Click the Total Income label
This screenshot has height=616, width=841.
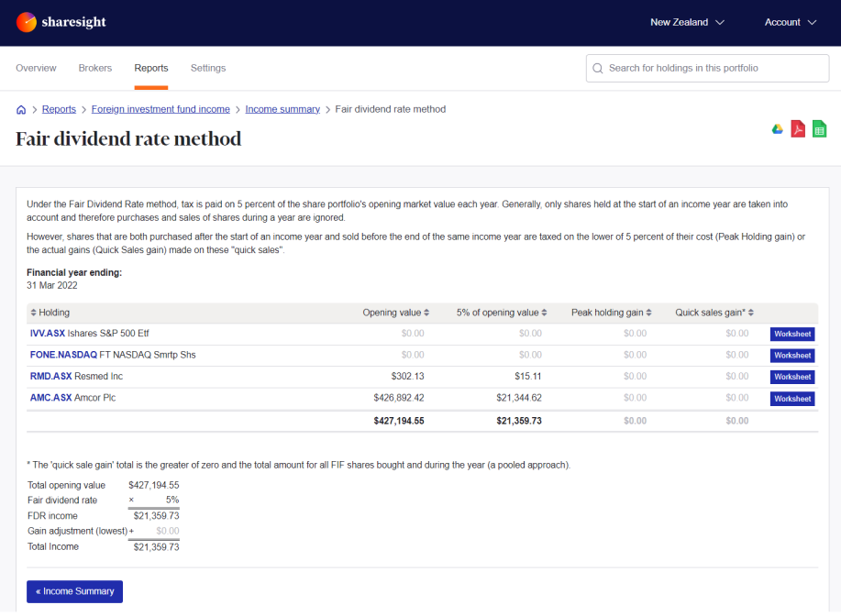(53, 546)
